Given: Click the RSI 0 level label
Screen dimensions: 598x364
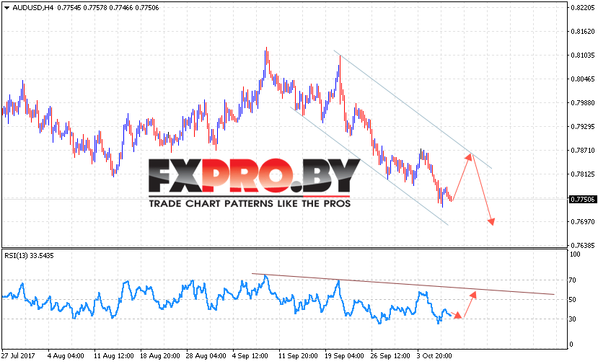Looking at the screenshot, I should (571, 345).
